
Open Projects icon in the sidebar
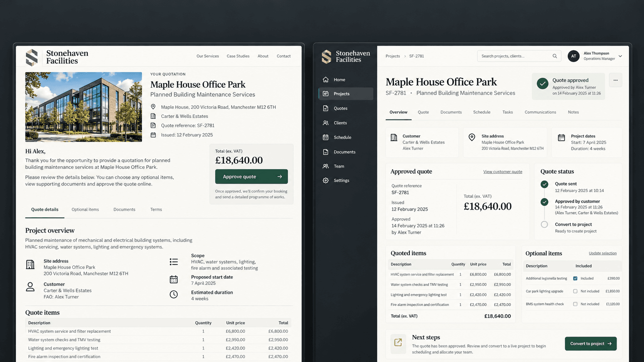326,94
